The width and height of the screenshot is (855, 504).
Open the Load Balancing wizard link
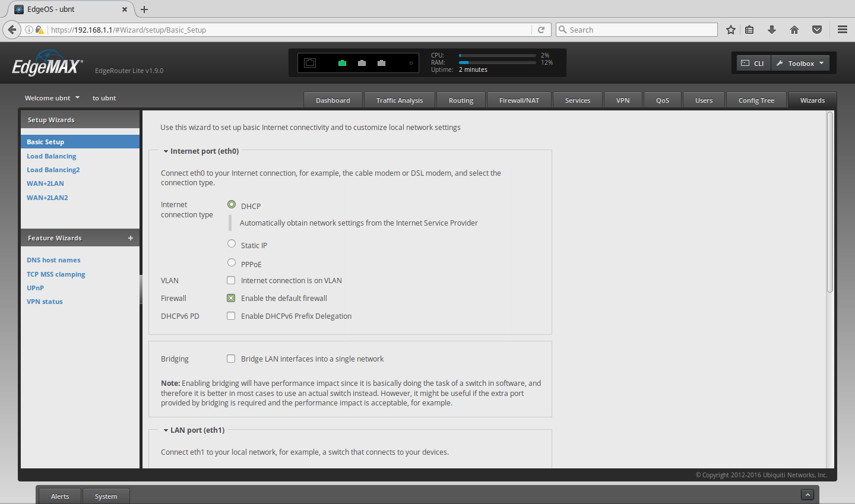52,156
